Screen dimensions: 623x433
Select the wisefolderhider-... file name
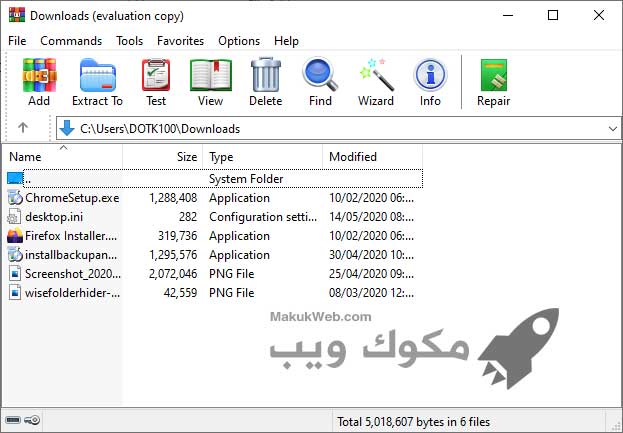[72, 293]
